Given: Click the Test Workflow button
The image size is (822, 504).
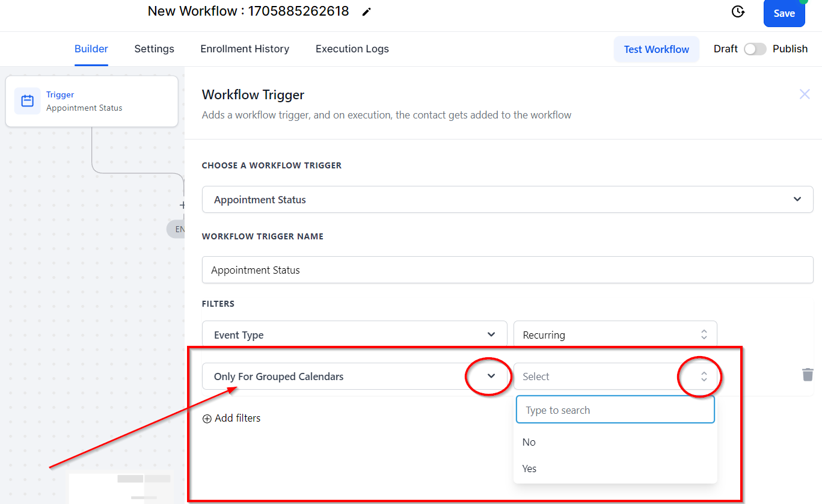Looking at the screenshot, I should pos(657,49).
